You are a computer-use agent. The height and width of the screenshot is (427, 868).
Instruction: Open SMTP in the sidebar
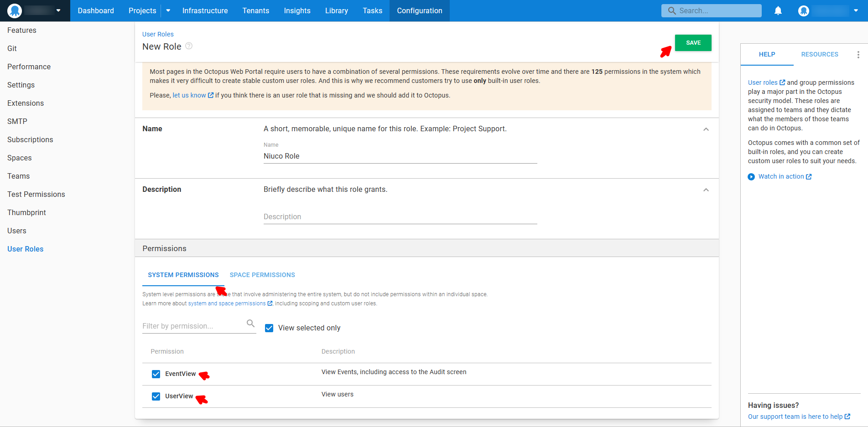[17, 121]
